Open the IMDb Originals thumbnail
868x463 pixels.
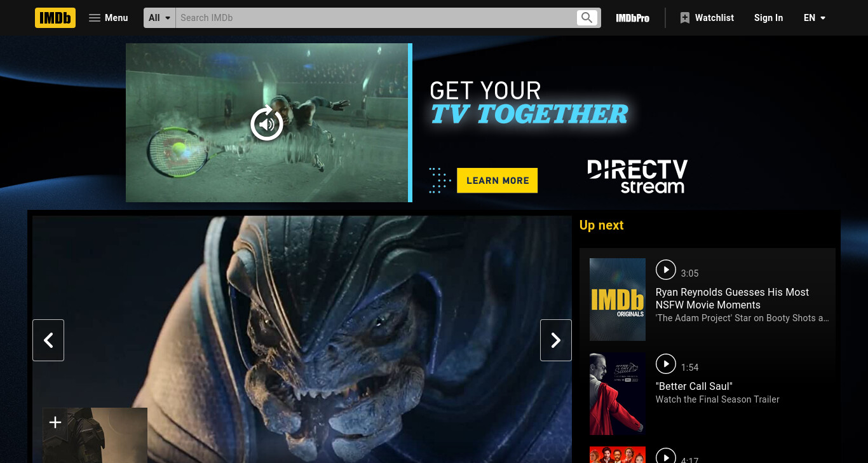click(x=618, y=300)
